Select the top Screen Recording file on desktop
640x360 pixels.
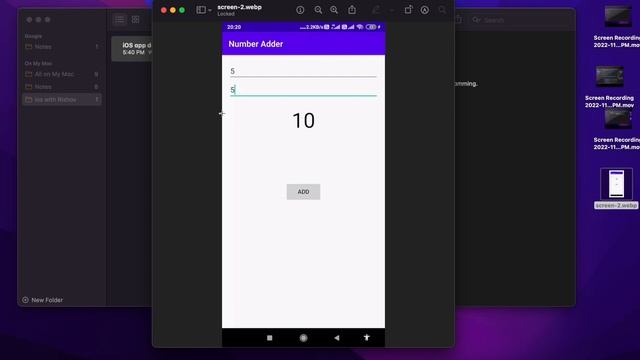(616, 27)
